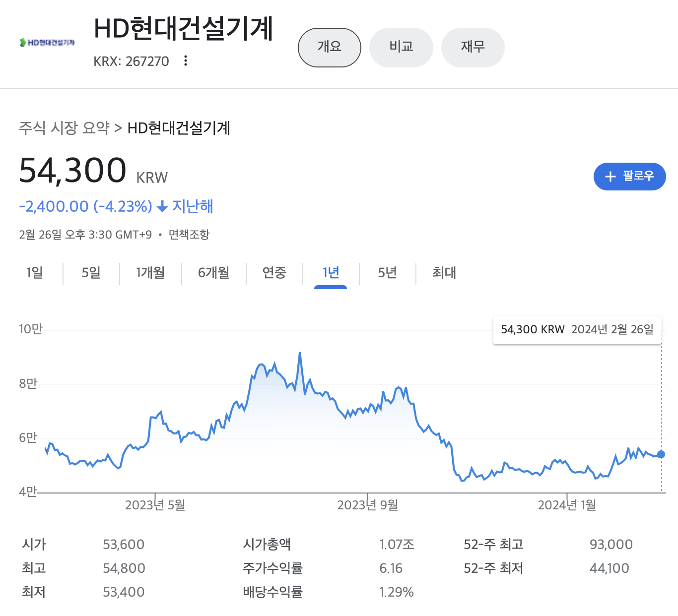Image resolution: width=678 pixels, height=616 pixels.
Task: Click the market cap value 1.07조
Action: click(397, 545)
